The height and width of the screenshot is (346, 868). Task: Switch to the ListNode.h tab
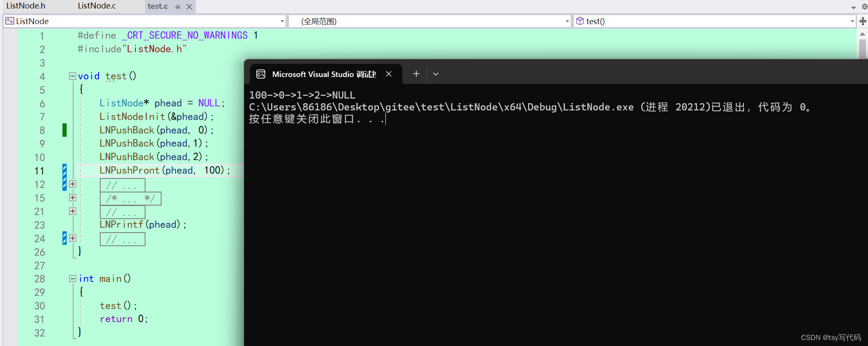pyautogui.click(x=26, y=6)
